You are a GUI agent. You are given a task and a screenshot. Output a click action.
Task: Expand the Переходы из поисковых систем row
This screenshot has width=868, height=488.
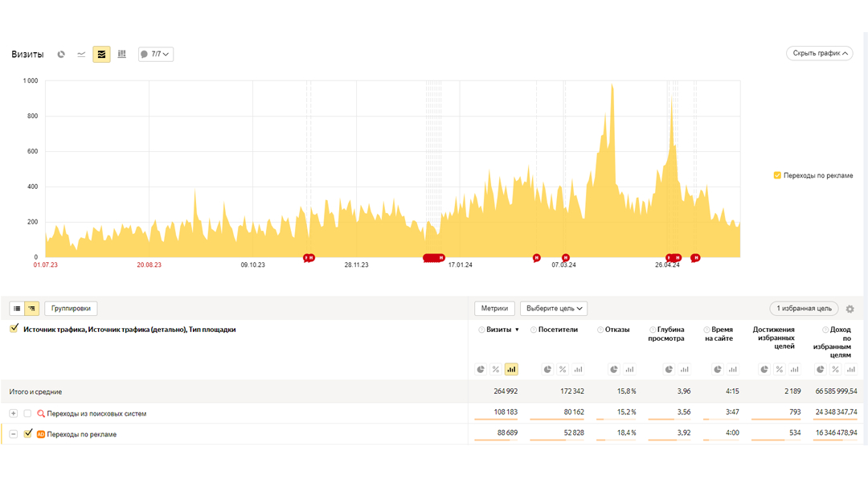(x=14, y=413)
